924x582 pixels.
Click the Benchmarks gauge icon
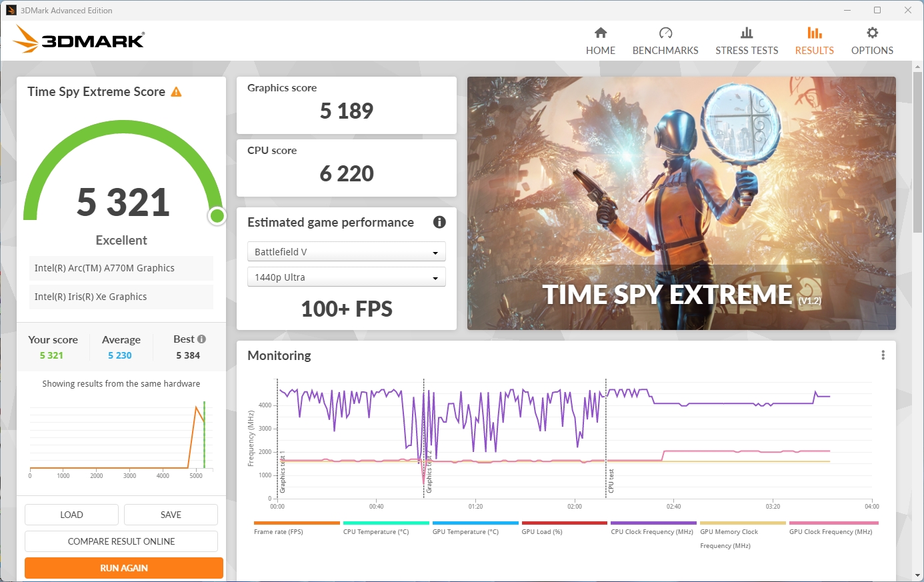click(665, 33)
